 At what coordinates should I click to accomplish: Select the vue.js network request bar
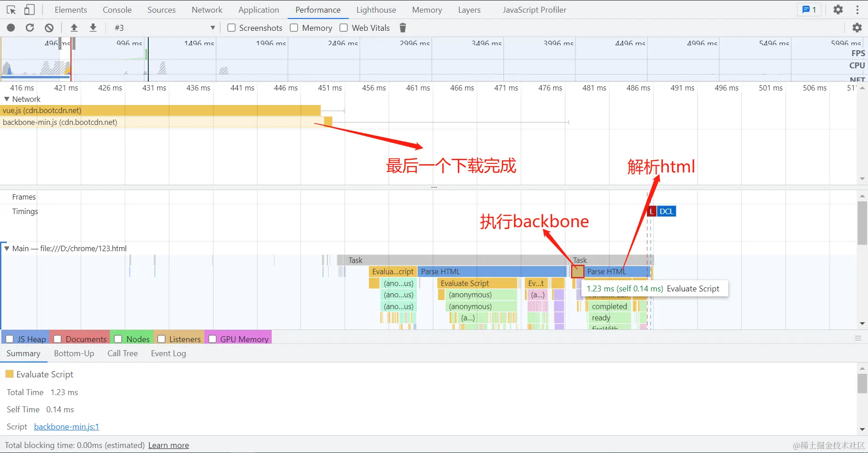coord(160,110)
